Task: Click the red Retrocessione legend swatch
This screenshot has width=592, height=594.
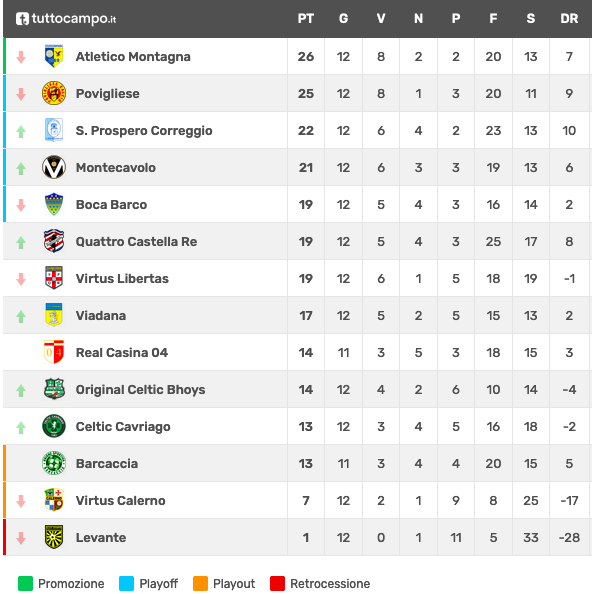Action: pyautogui.click(x=277, y=583)
